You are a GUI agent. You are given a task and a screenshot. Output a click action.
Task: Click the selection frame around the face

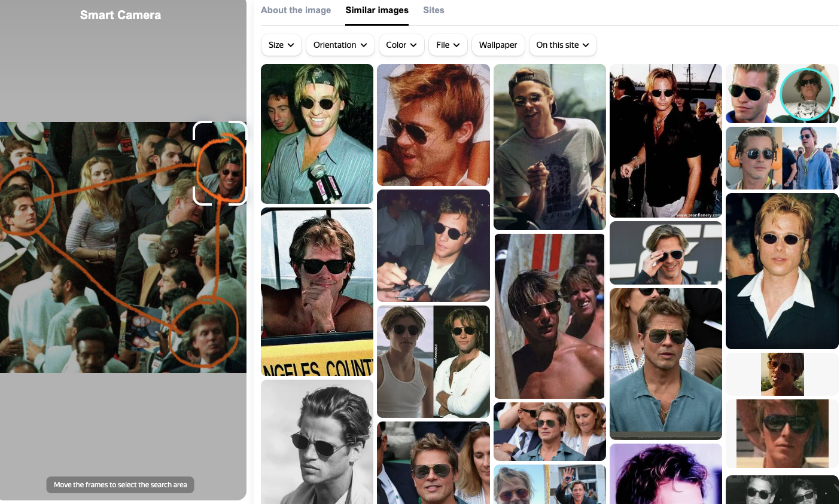(x=220, y=163)
